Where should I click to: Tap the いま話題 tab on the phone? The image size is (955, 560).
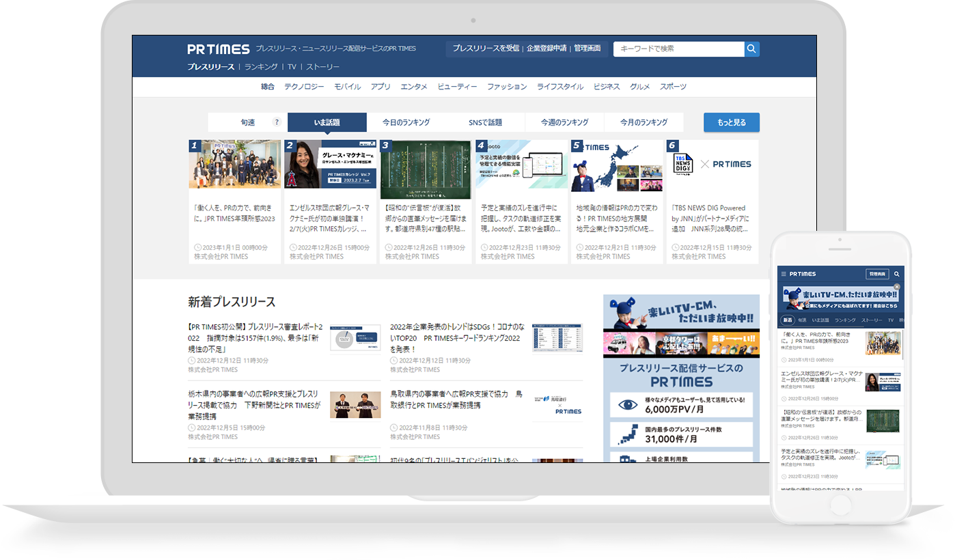820,320
